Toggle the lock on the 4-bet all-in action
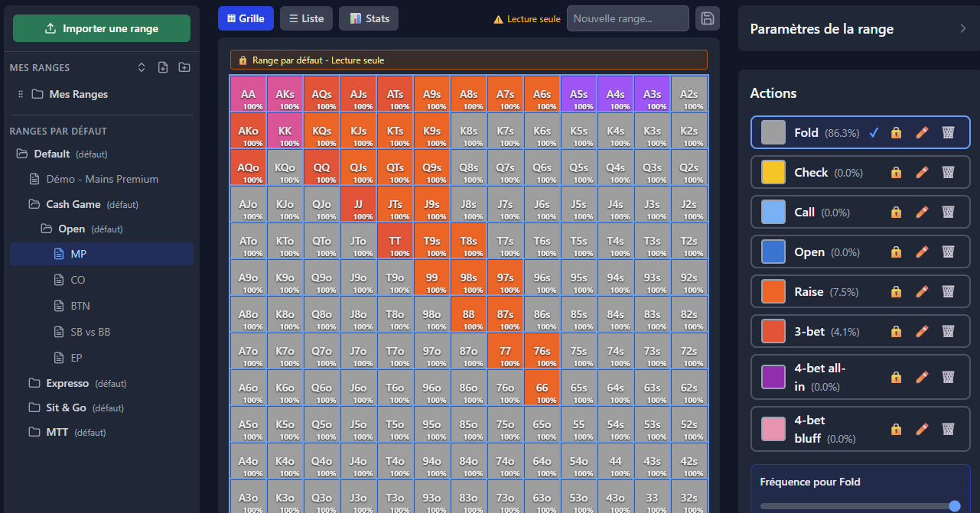 click(x=896, y=377)
